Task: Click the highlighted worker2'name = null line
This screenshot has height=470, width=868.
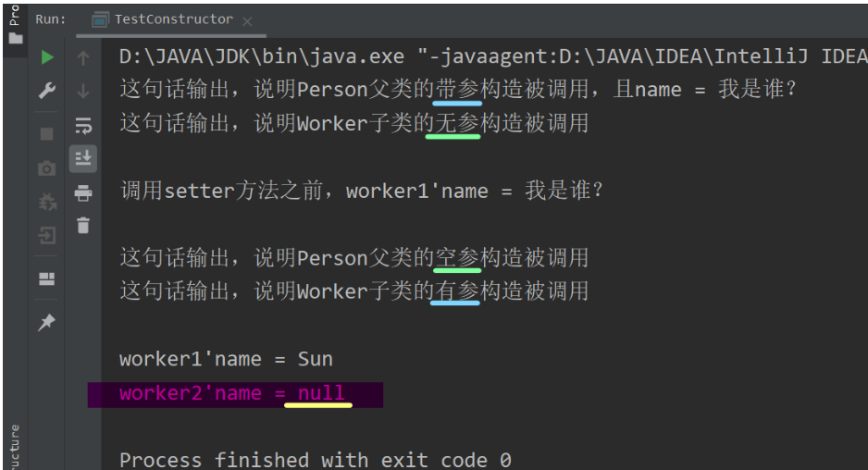Action: tap(233, 393)
